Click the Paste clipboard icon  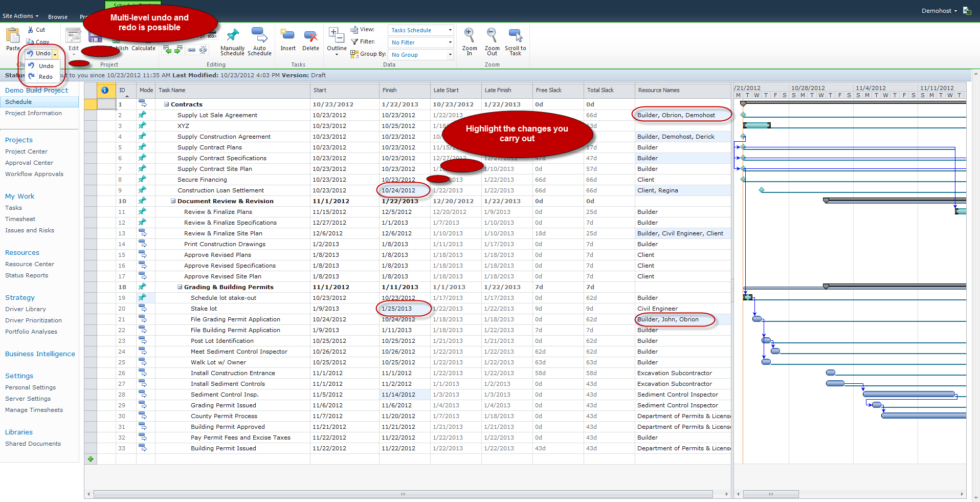coord(13,35)
